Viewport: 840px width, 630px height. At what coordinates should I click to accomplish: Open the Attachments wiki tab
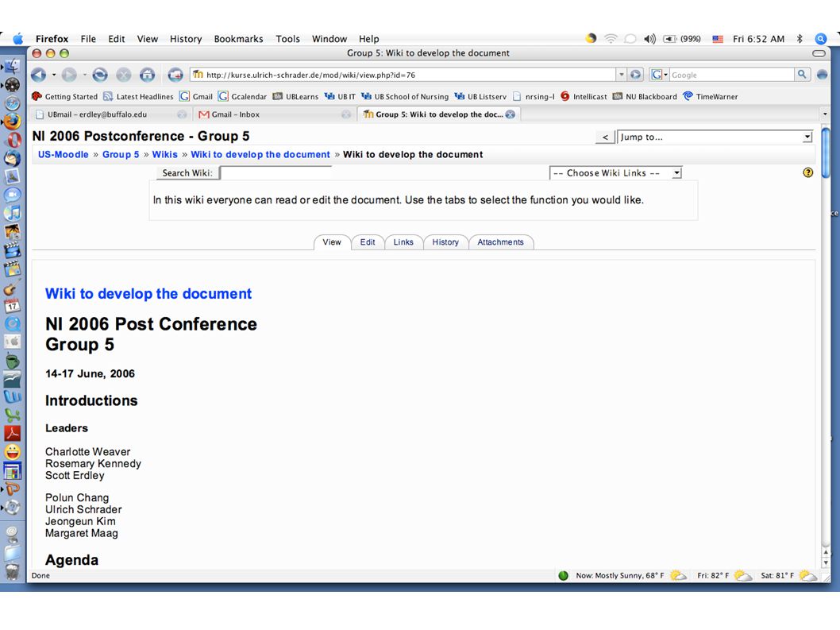[500, 242]
